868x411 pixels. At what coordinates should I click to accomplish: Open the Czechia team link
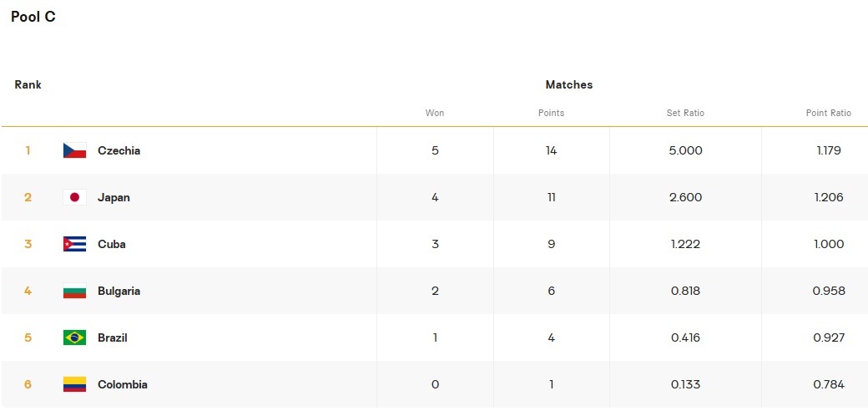tap(119, 150)
